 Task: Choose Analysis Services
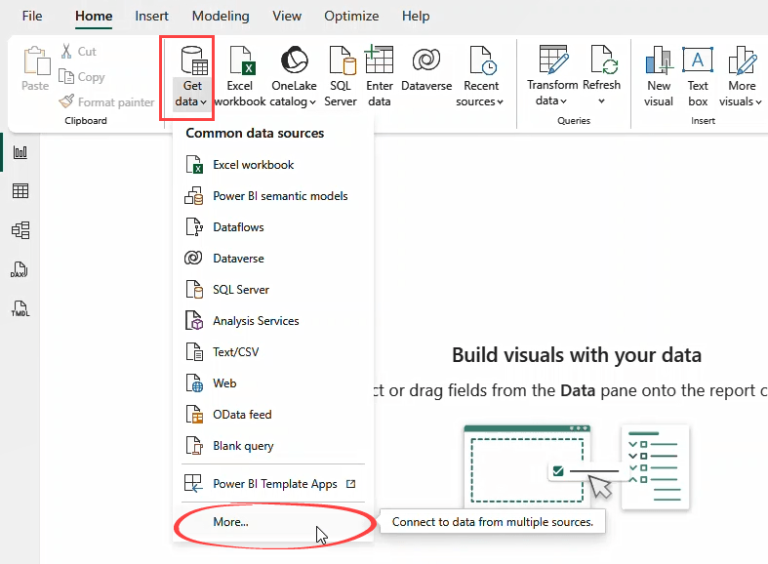(x=273, y=321)
